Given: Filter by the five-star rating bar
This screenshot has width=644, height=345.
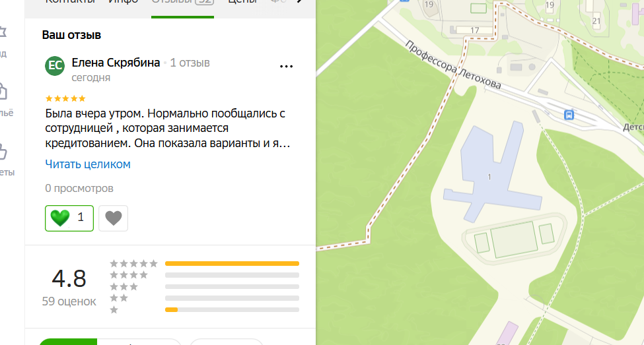Looking at the screenshot, I should [232, 263].
